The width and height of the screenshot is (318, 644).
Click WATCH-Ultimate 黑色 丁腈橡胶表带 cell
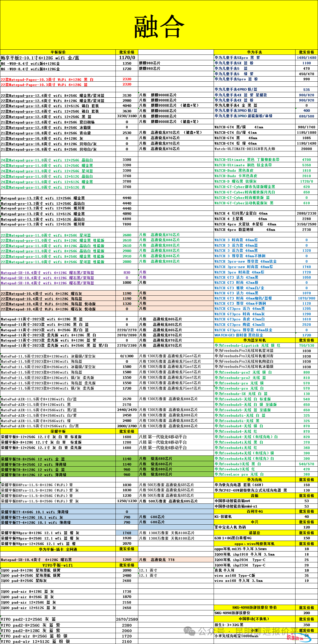(255, 160)
